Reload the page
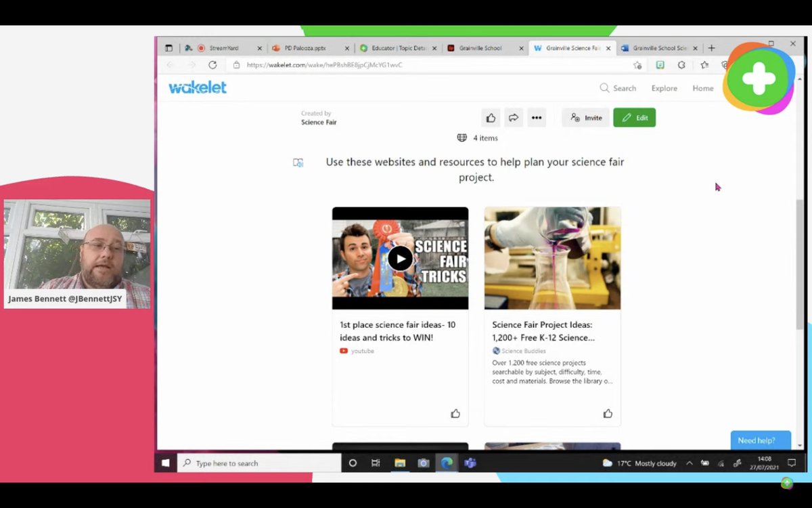Screen dimensions: 812x508 tap(212, 65)
